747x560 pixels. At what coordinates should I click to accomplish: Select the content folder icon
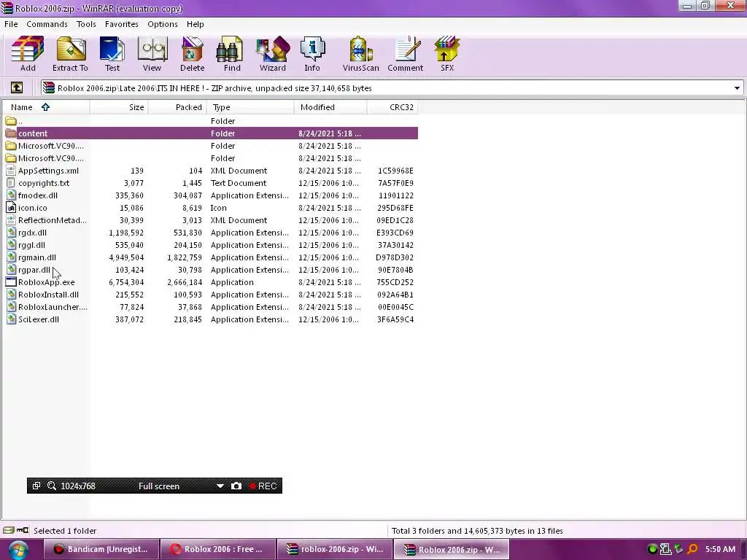pos(11,133)
